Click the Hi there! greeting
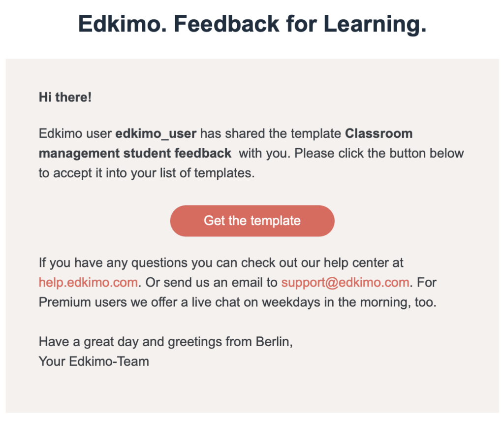 (65, 97)
